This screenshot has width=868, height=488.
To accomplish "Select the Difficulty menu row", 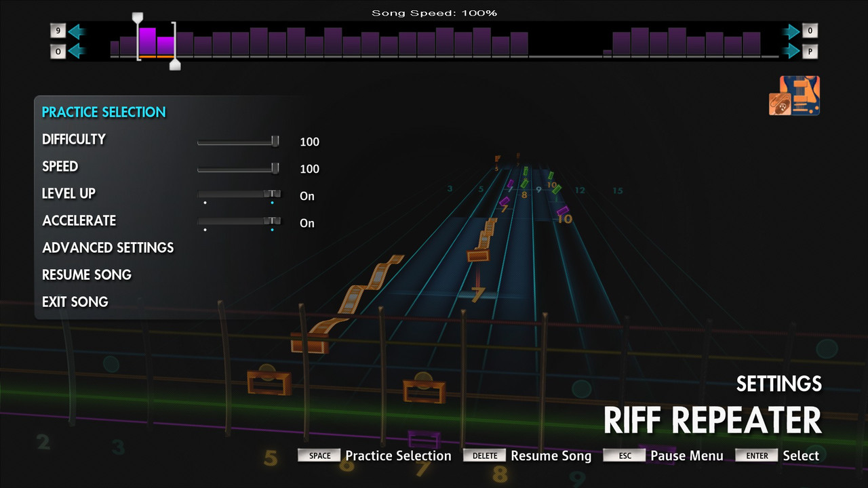I will pyautogui.click(x=180, y=140).
